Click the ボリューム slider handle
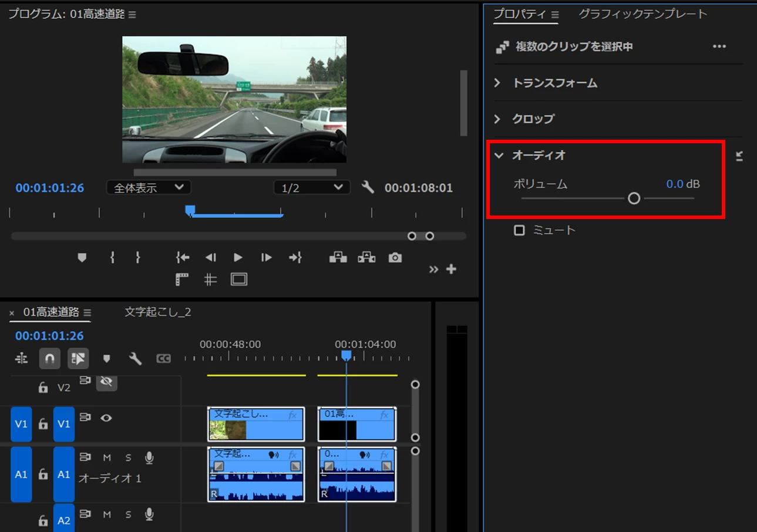The image size is (757, 532). (x=634, y=198)
